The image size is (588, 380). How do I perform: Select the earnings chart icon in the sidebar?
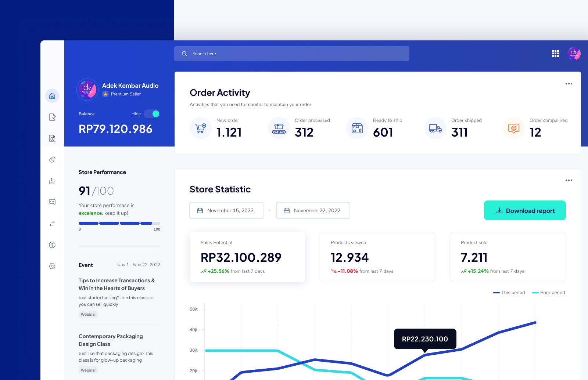52,181
